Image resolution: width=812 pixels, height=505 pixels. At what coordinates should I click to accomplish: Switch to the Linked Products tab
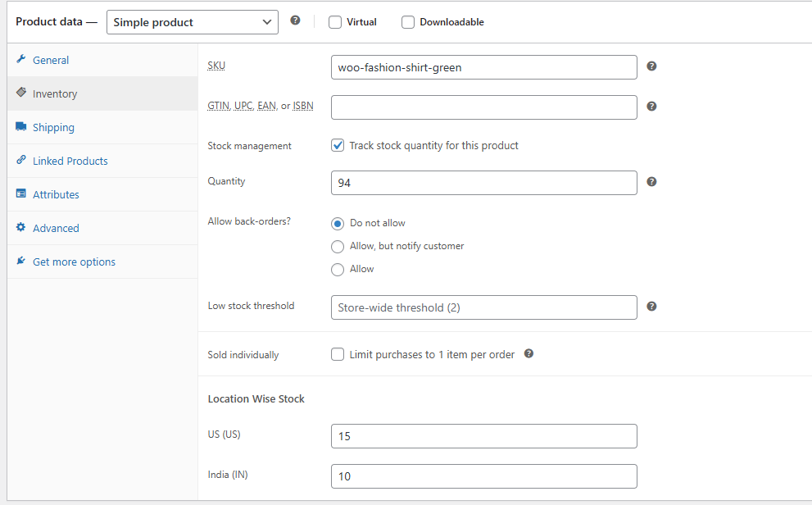pos(70,161)
